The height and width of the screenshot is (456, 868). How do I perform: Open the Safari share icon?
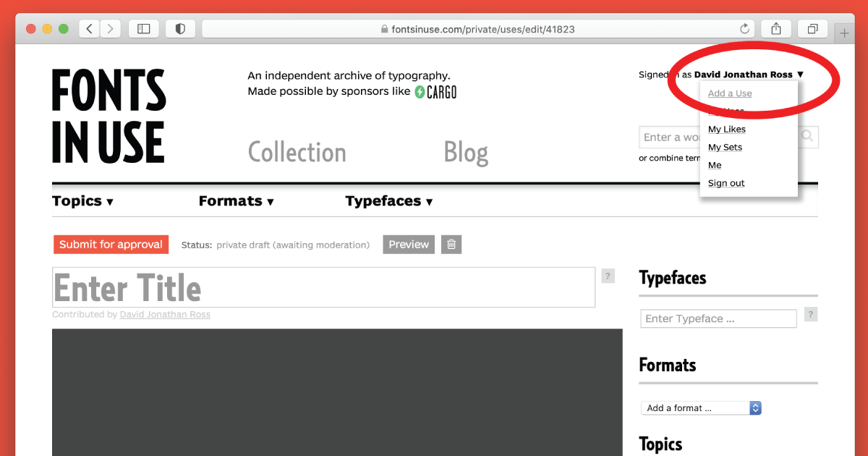click(x=776, y=29)
